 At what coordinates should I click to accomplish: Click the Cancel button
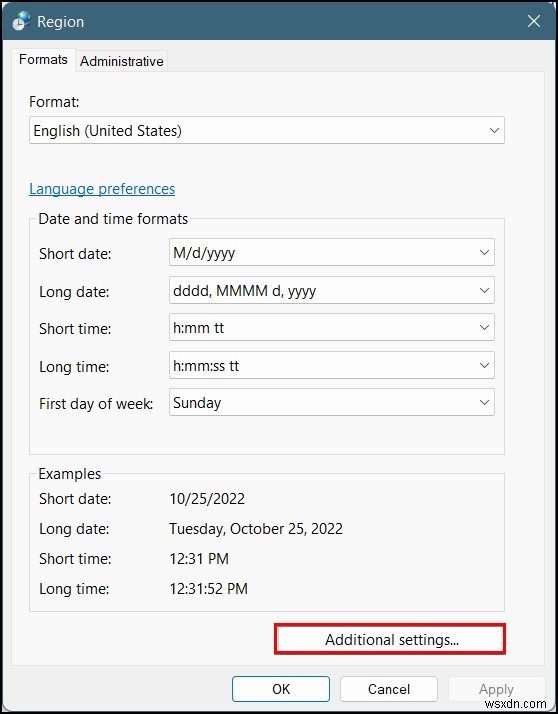[x=389, y=689]
